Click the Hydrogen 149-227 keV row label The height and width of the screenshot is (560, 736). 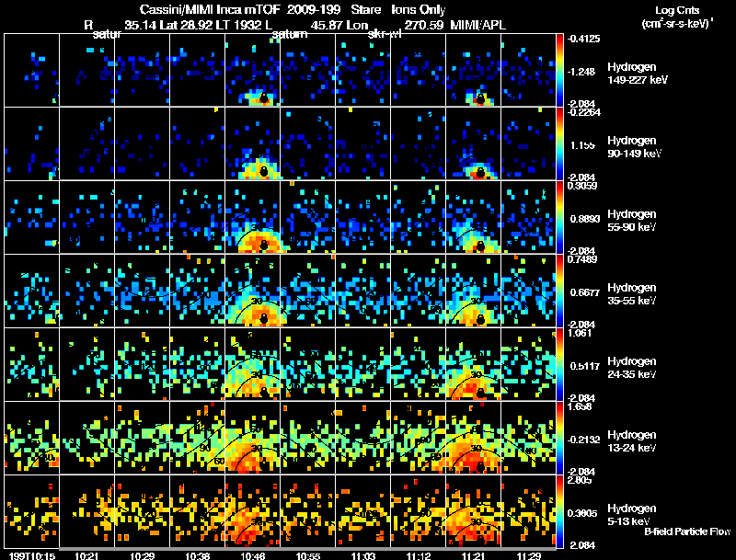(x=637, y=74)
